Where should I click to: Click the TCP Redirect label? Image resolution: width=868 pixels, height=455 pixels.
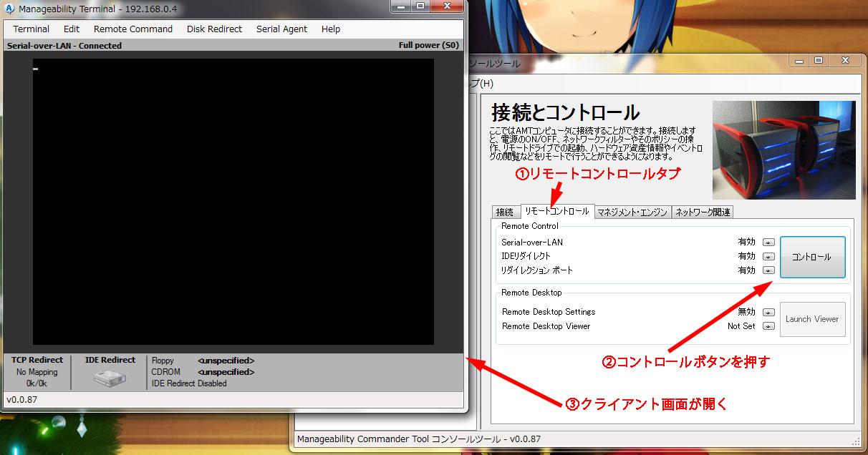(37, 360)
